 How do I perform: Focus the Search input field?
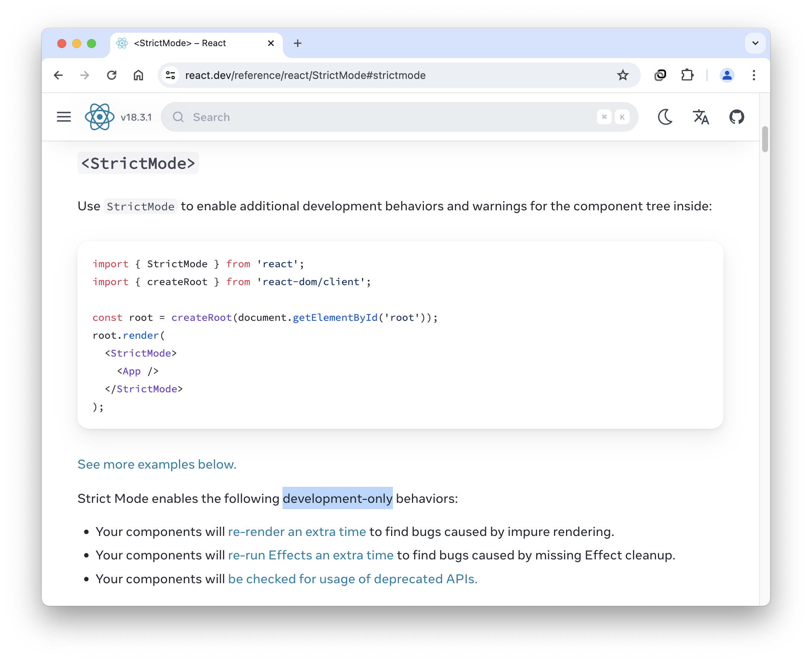coord(399,117)
